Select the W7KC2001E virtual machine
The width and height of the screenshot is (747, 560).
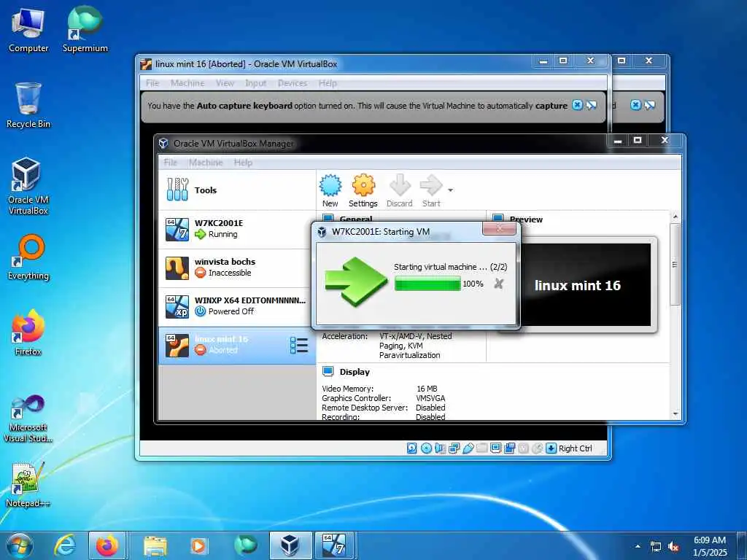[x=237, y=229]
